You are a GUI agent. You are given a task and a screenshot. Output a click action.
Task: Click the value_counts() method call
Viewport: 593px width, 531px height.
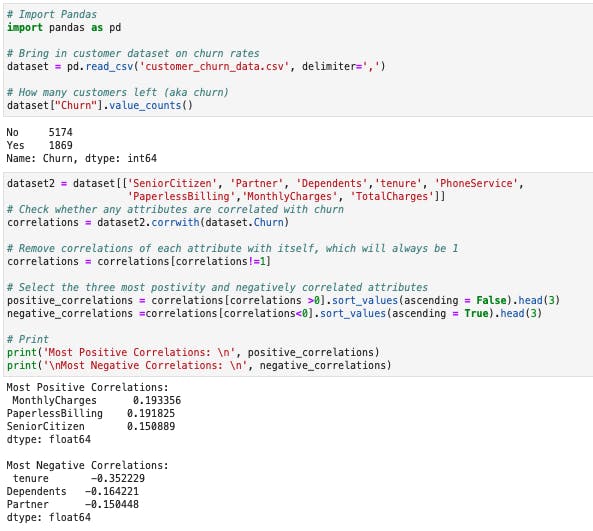(x=151, y=106)
